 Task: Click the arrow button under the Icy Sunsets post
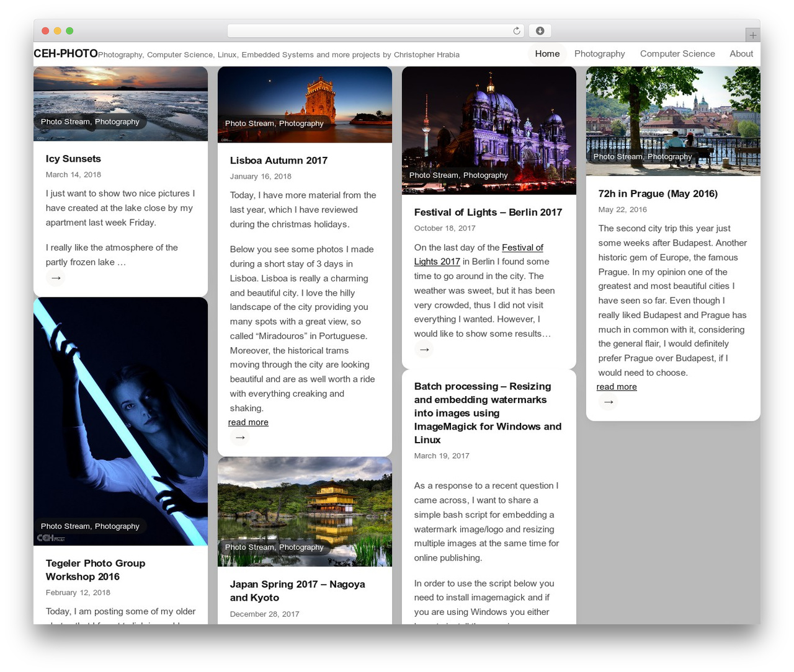pos(56,278)
